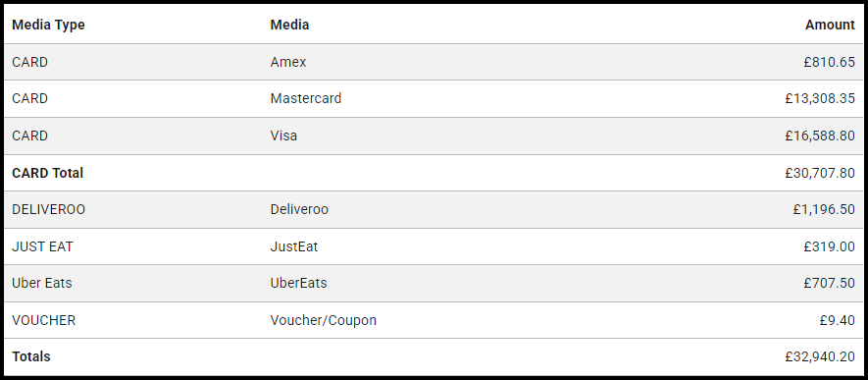Select the Amex media cell
The width and height of the screenshot is (868, 380).
click(x=287, y=62)
